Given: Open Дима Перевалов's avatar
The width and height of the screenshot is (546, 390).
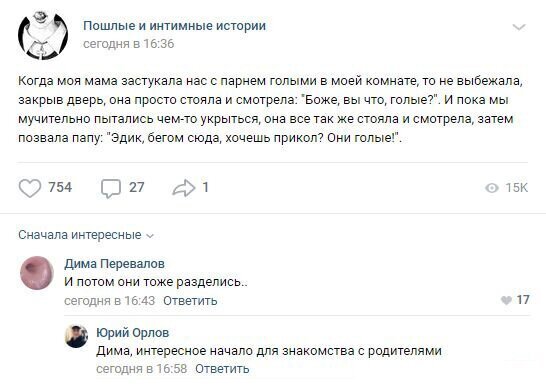Looking at the screenshot, I should point(37,273).
